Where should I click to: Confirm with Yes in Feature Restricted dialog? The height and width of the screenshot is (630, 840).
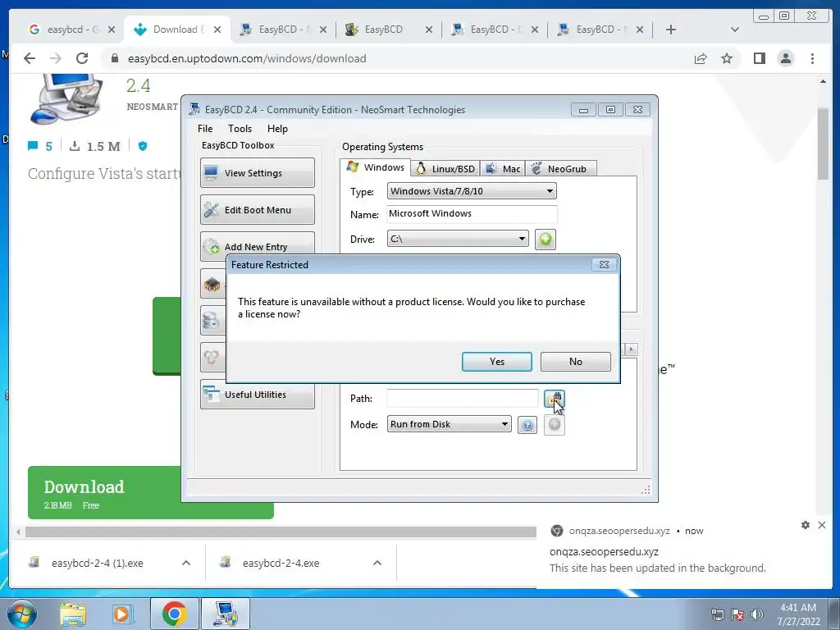click(496, 362)
